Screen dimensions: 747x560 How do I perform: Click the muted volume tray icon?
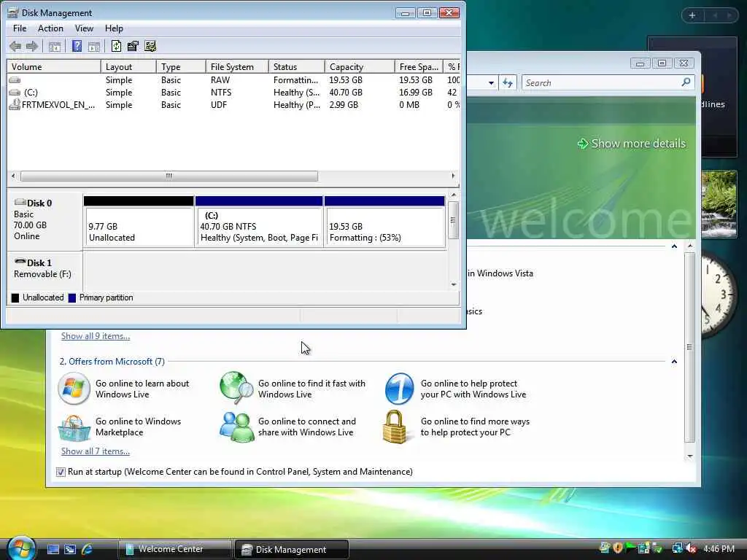[691, 548]
